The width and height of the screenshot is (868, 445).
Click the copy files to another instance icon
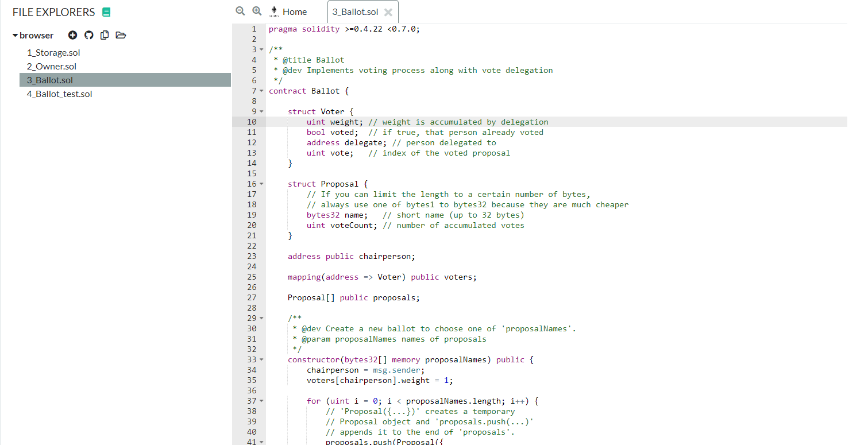click(x=105, y=35)
